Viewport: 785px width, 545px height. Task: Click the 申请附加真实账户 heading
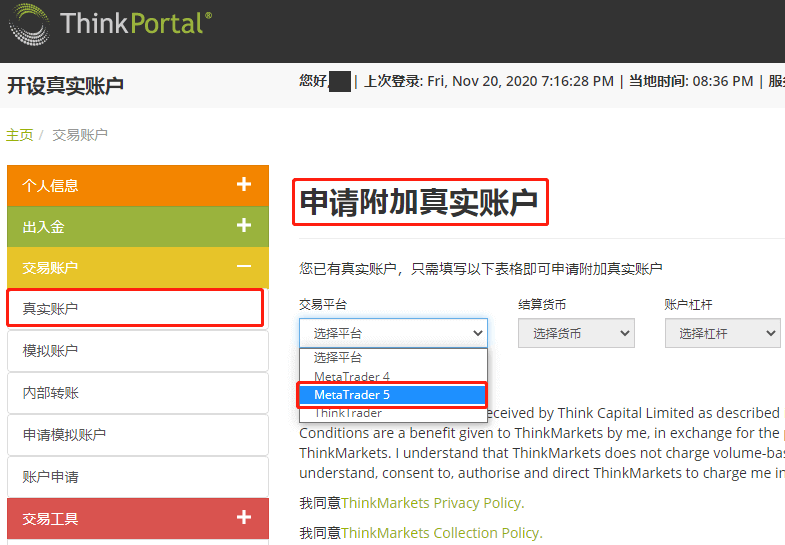(419, 202)
